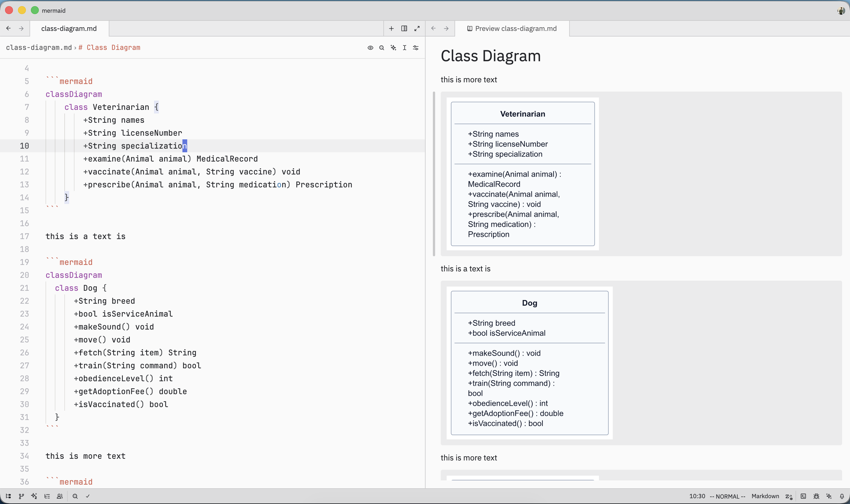Open the git branch icon in status bar
The height and width of the screenshot is (504, 850).
click(x=21, y=496)
